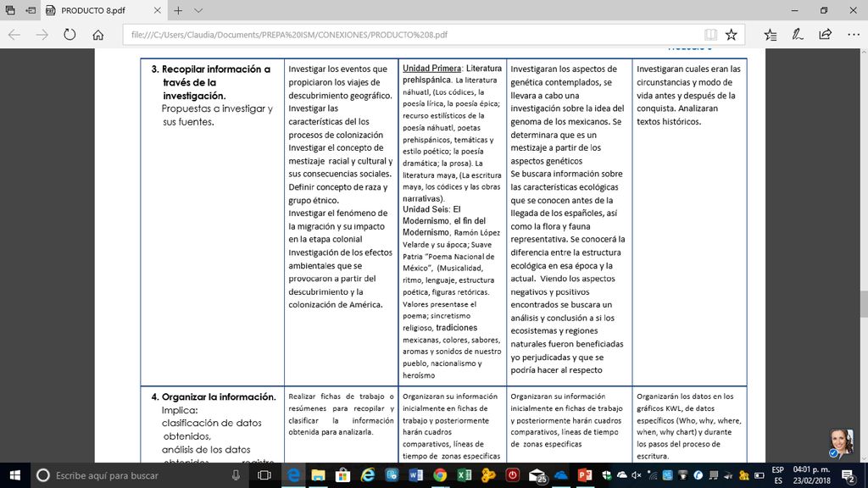
Task: Open the network Wi-Fi tray icon
Action: (x=652, y=475)
